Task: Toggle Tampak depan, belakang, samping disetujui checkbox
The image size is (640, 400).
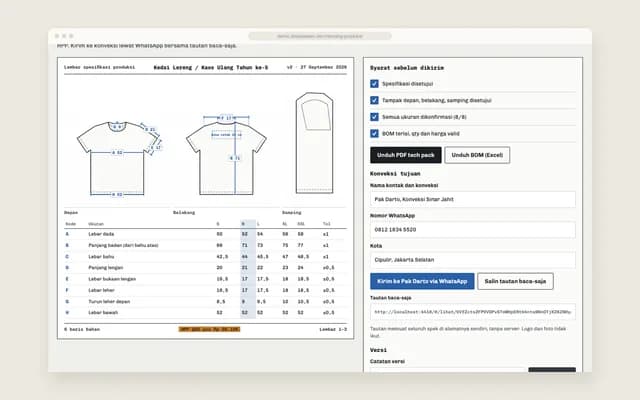Action: pyautogui.click(x=374, y=100)
